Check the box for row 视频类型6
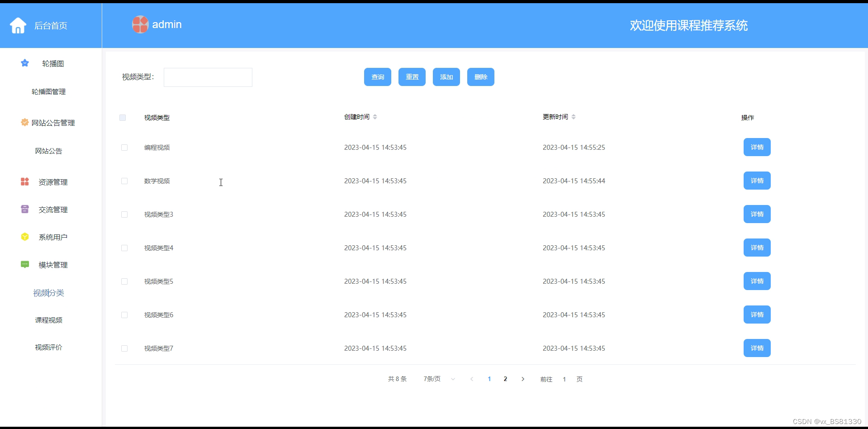 (124, 315)
